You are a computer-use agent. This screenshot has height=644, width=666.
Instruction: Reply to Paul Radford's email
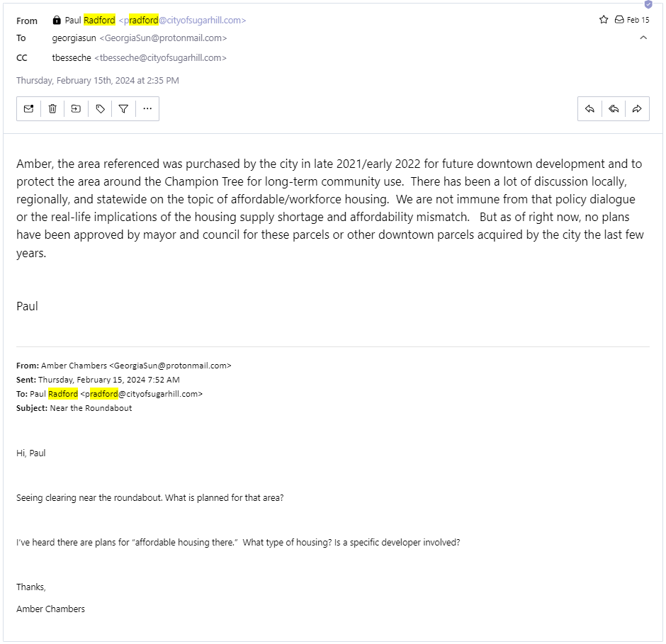pos(589,108)
